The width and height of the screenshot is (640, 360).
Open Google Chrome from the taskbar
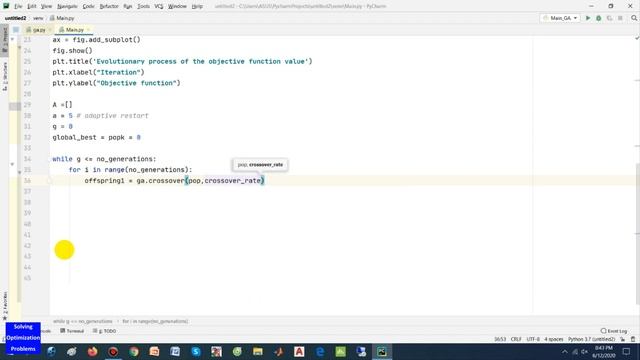[x=134, y=351]
